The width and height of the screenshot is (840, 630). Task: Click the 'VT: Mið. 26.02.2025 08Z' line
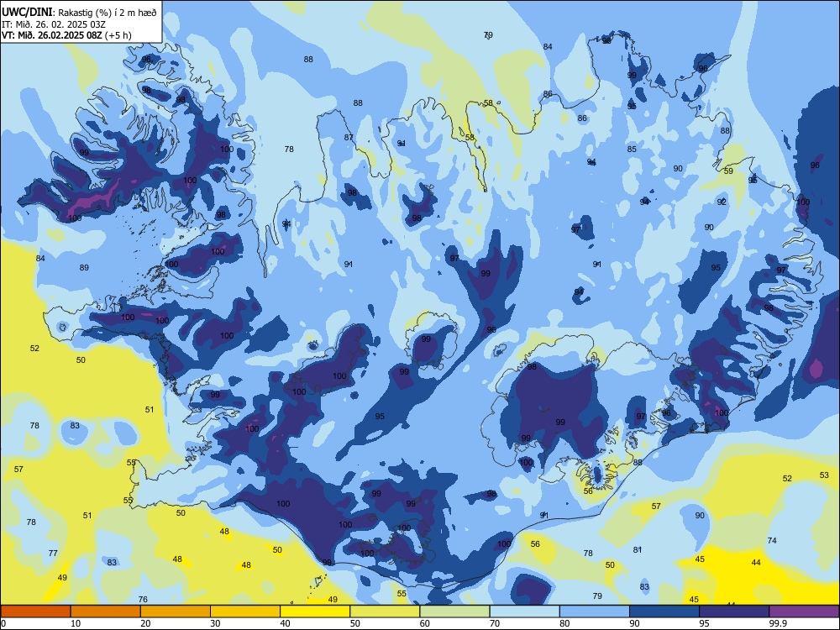(x=52, y=35)
